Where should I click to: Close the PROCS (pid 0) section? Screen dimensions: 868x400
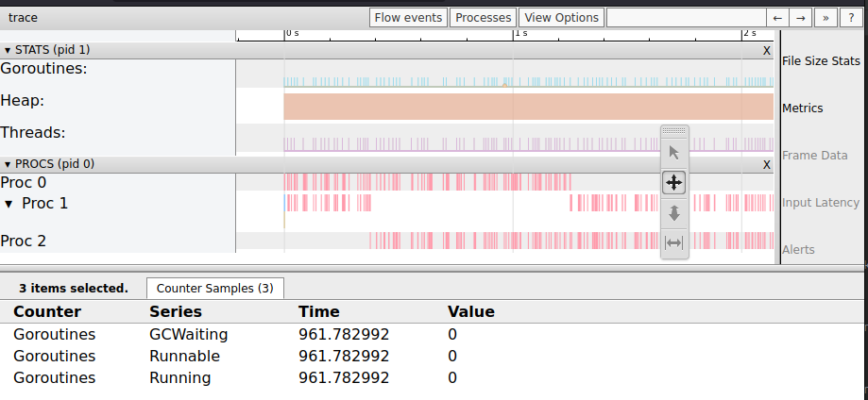tap(767, 165)
